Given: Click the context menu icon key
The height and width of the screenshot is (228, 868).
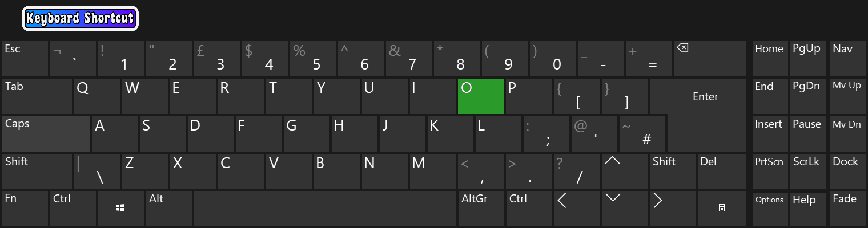Looking at the screenshot, I should 722,209.
